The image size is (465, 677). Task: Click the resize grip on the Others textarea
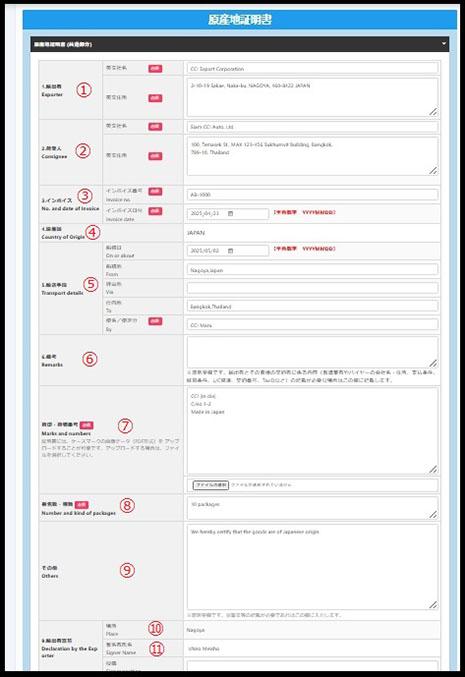(x=433, y=605)
